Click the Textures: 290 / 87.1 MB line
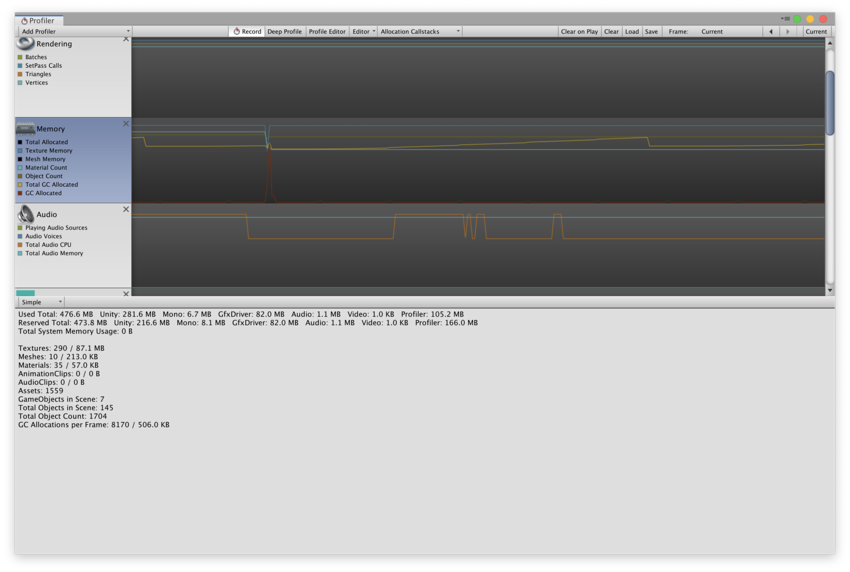The width and height of the screenshot is (850, 572). tap(61, 348)
